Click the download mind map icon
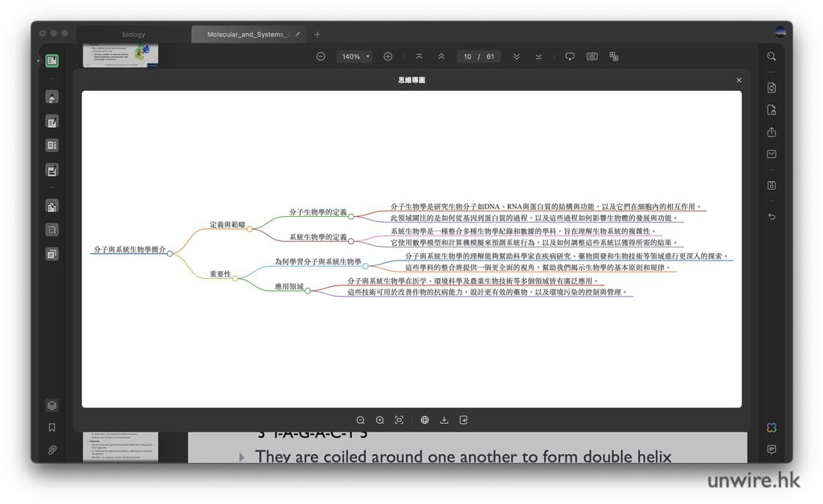823x504 pixels. [444, 420]
